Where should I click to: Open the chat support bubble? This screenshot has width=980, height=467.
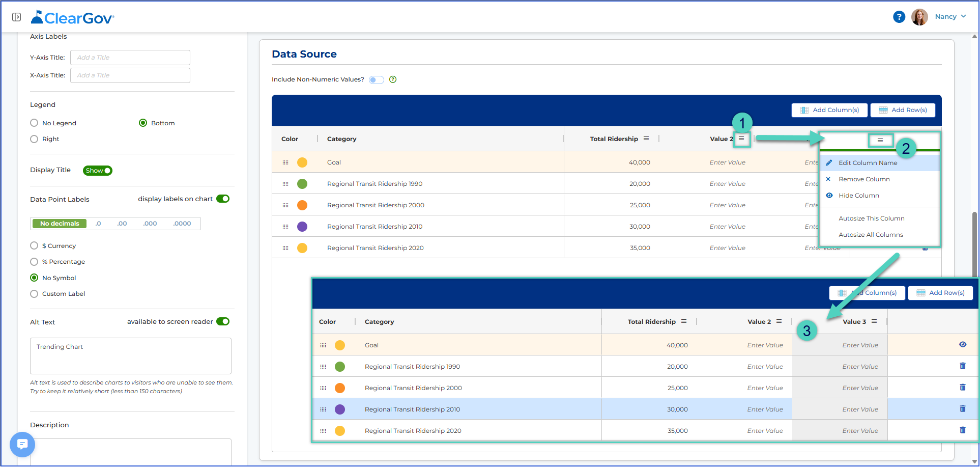tap(22, 445)
